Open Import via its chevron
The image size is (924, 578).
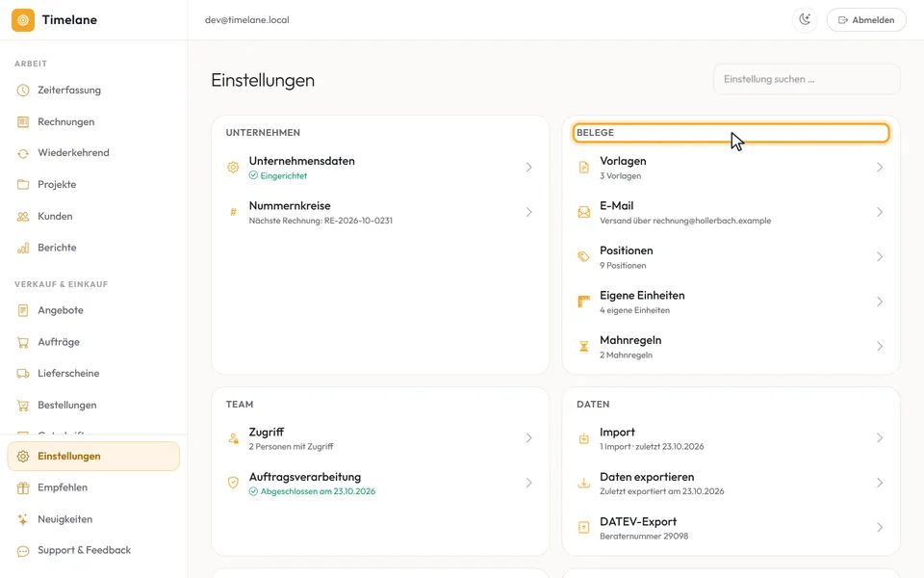880,438
